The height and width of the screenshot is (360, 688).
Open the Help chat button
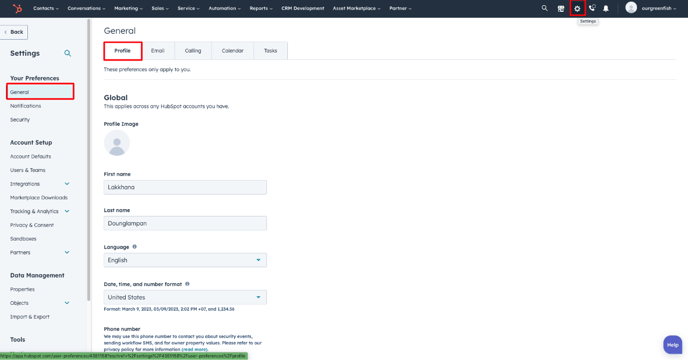click(x=673, y=345)
